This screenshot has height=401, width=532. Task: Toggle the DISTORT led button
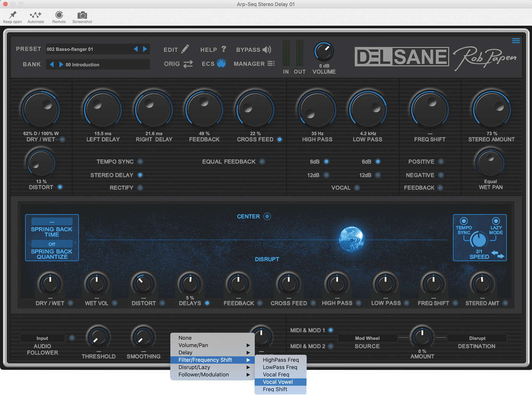pyautogui.click(x=60, y=187)
